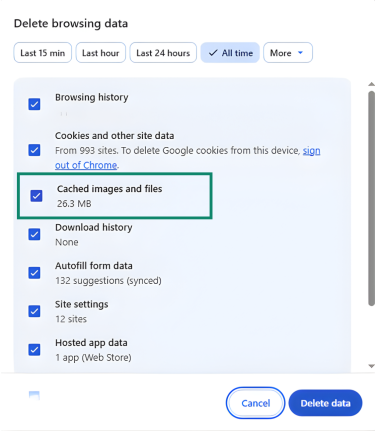Image resolution: width=375 pixels, height=431 pixels.
Task: Click the Delete data button
Action: tap(325, 403)
